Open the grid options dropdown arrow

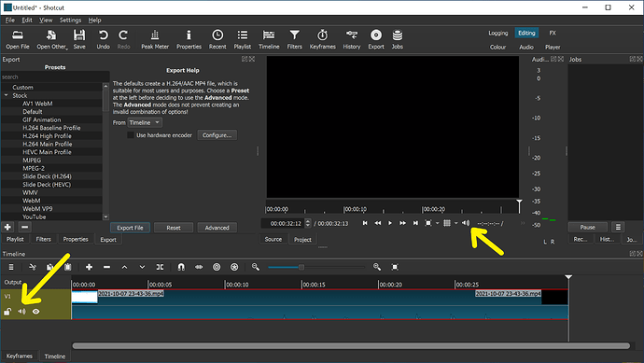coord(455,223)
